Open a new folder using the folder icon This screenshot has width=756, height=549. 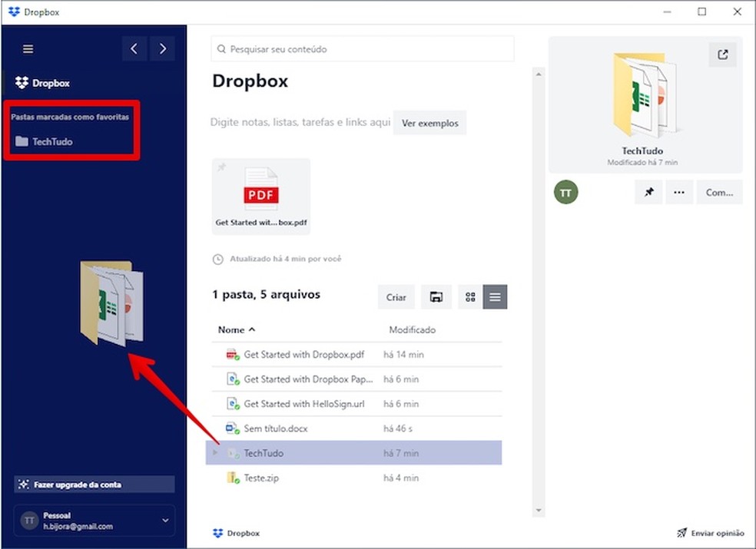[x=436, y=297]
